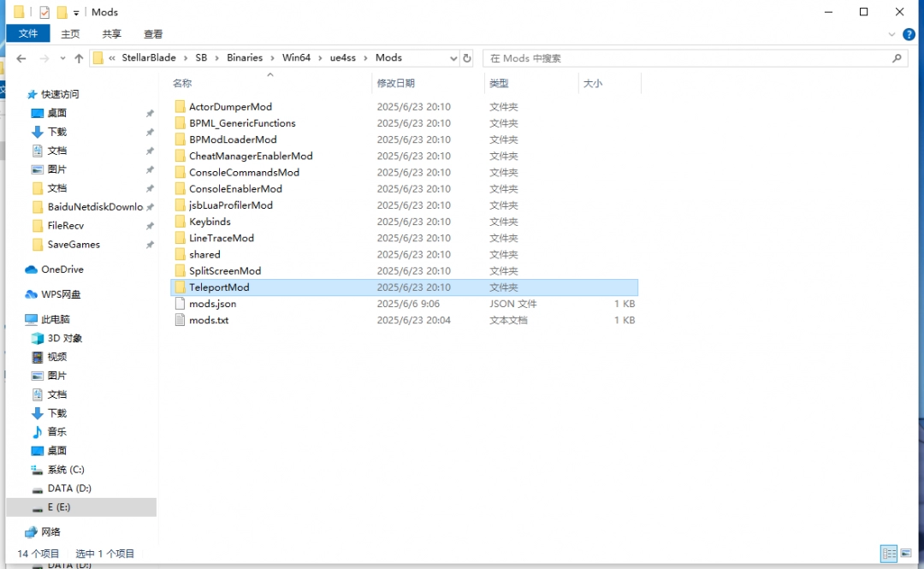The width and height of the screenshot is (924, 569).
Task: Open DATA (D:) drive under 此电脑
Action: 69,489
